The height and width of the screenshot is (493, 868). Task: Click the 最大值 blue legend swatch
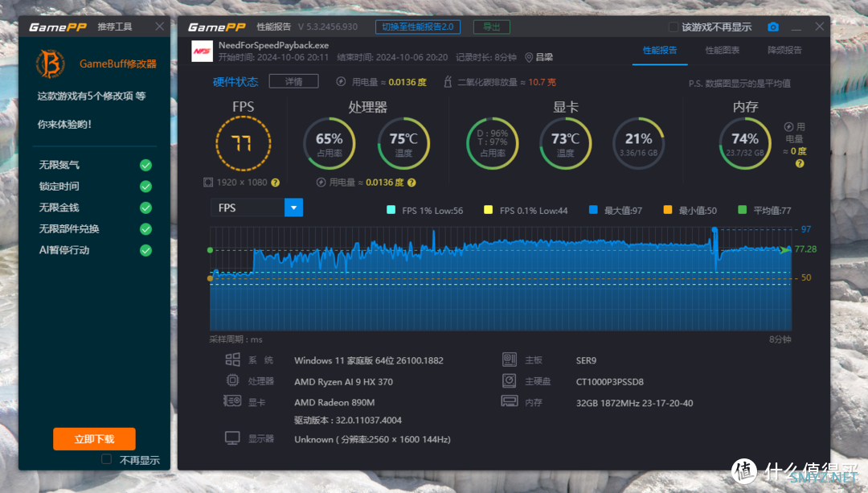pyautogui.click(x=593, y=209)
